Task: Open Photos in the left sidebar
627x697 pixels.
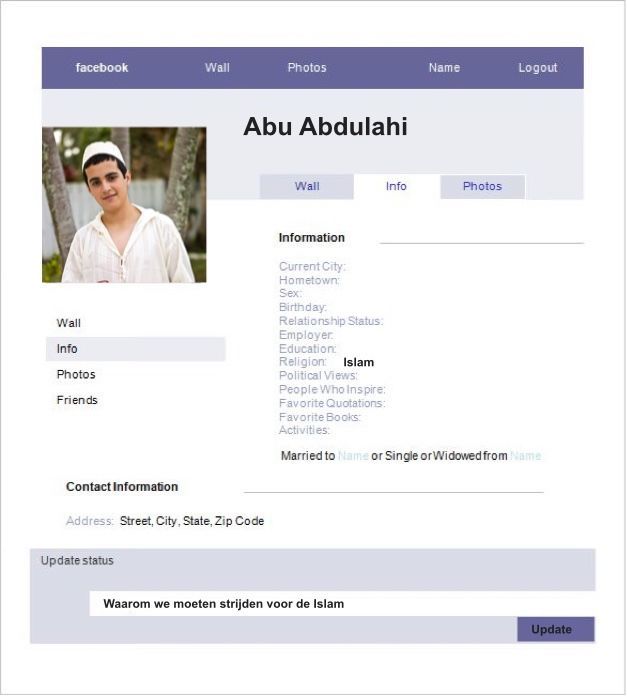Action: tap(76, 374)
